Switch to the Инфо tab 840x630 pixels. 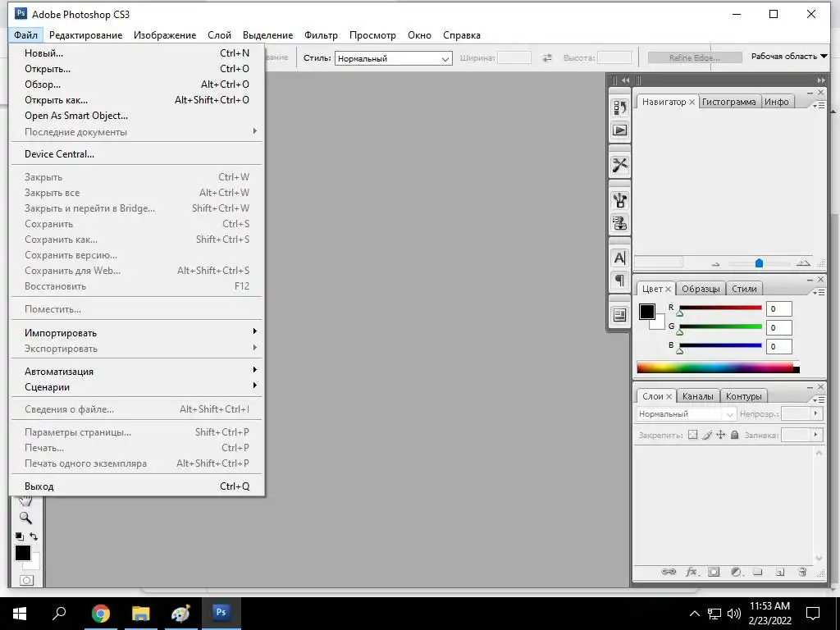(x=776, y=102)
